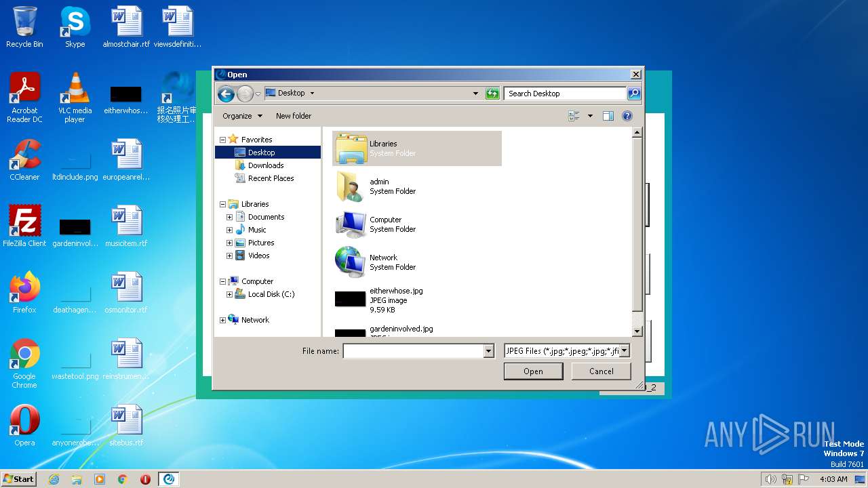Viewport: 868px width, 488px height.
Task: Open Windows Explorer from taskbar
Action: click(x=77, y=479)
